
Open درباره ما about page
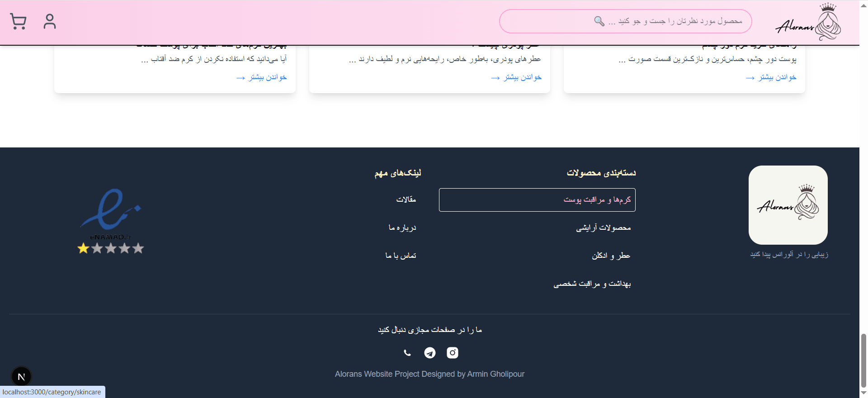point(402,228)
